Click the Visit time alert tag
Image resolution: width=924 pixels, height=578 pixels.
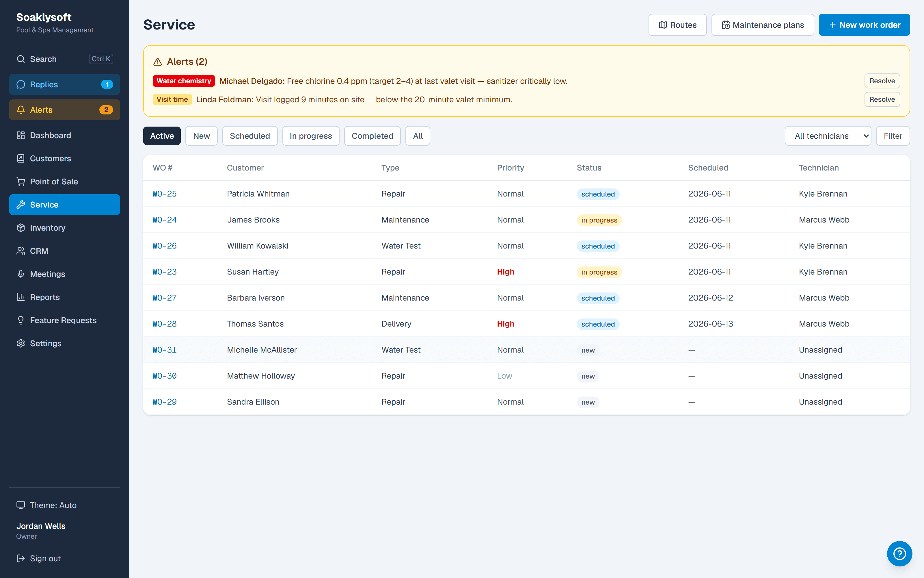click(x=172, y=99)
